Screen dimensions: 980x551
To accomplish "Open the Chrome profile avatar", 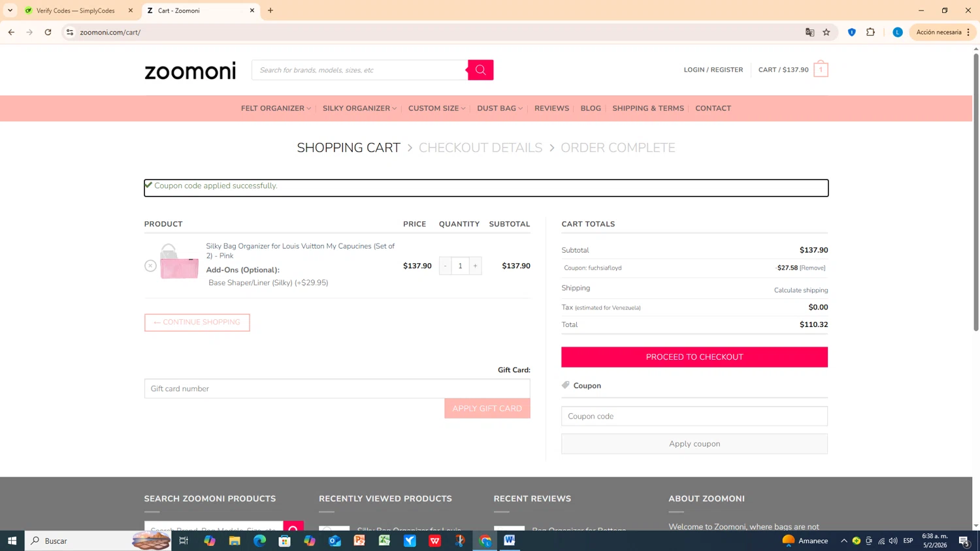I will pyautogui.click(x=898, y=32).
